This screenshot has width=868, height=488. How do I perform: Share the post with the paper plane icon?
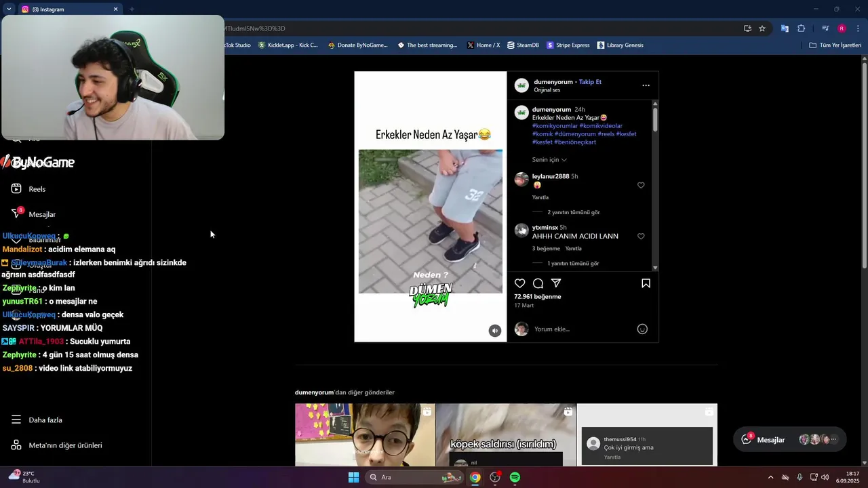pos(556,283)
